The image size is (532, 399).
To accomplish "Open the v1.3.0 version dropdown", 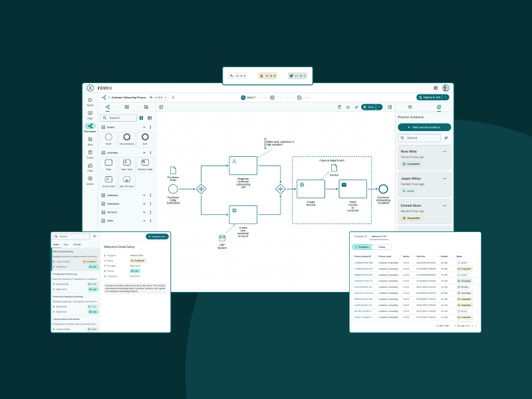I will (158, 97).
